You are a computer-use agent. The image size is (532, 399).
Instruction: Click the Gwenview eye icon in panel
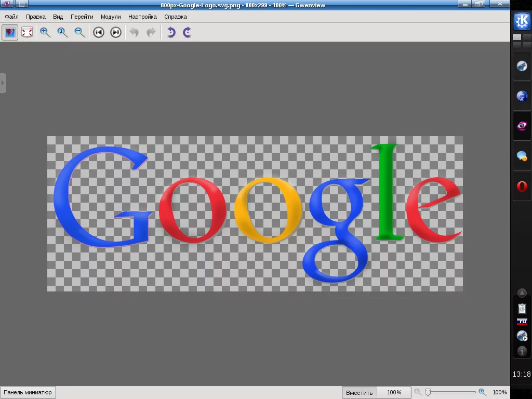point(522,126)
